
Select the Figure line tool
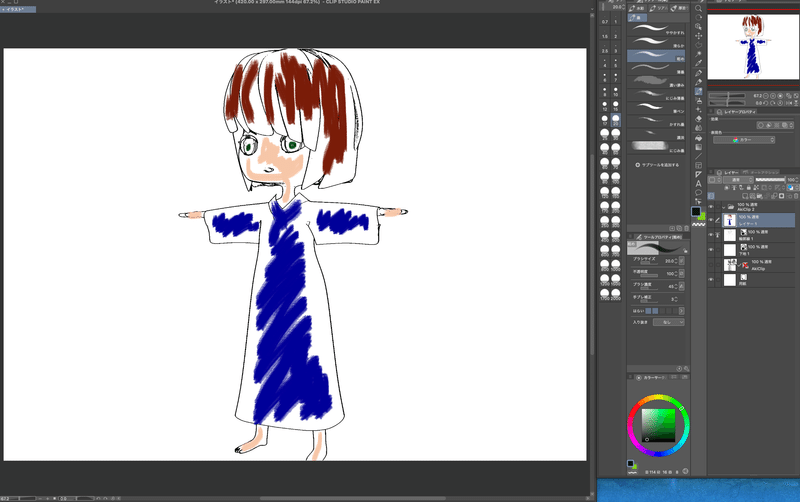coord(698,156)
